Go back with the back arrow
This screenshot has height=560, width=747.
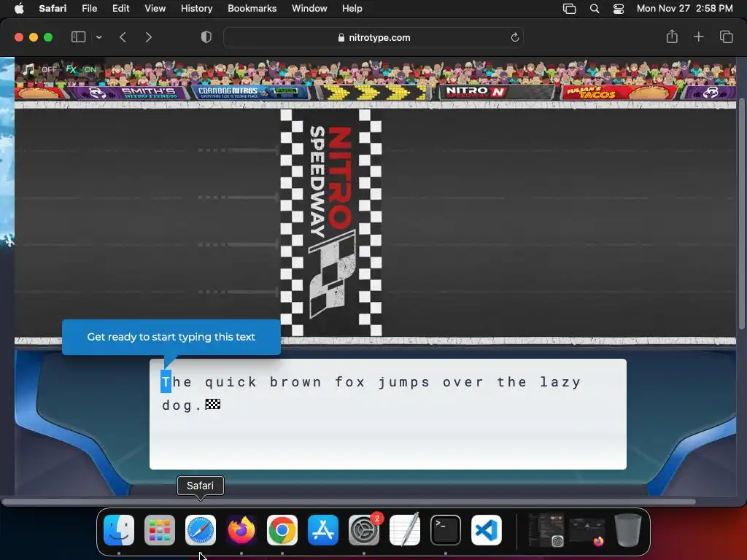[x=123, y=37]
